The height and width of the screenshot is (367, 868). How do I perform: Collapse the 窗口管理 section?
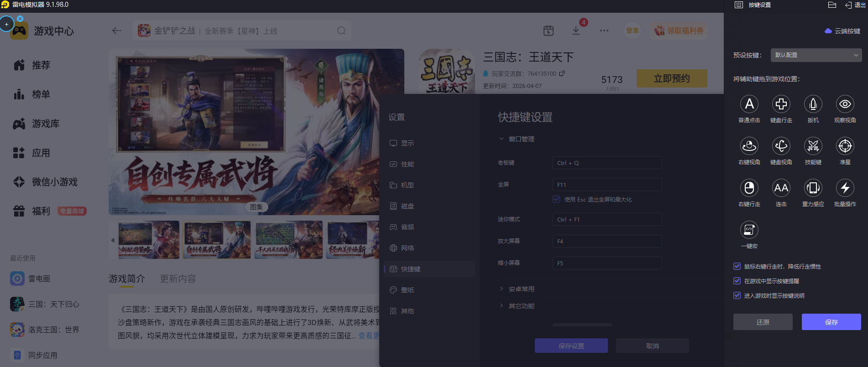[x=517, y=139]
